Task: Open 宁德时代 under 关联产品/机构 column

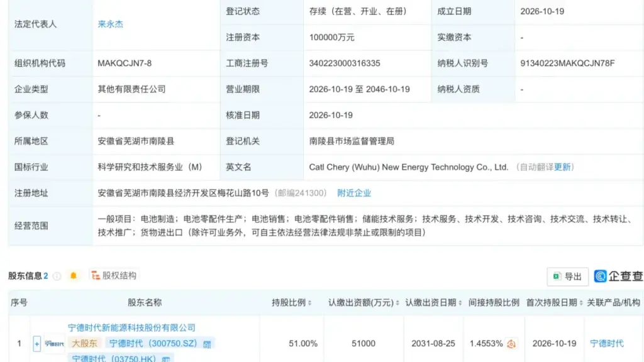Action: 607,344
